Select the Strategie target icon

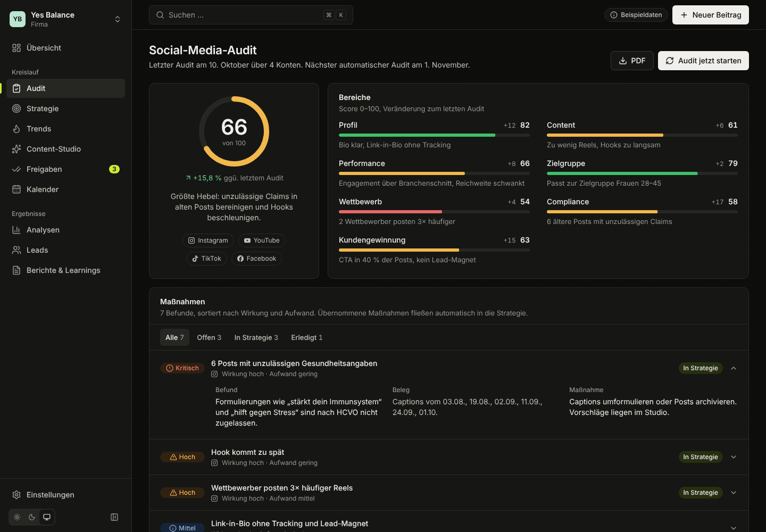pyautogui.click(x=16, y=109)
